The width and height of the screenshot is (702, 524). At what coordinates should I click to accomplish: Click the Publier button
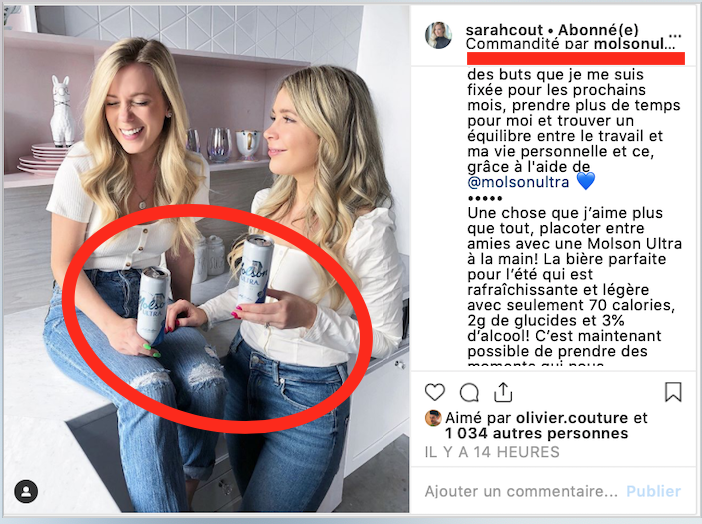pyautogui.click(x=654, y=491)
